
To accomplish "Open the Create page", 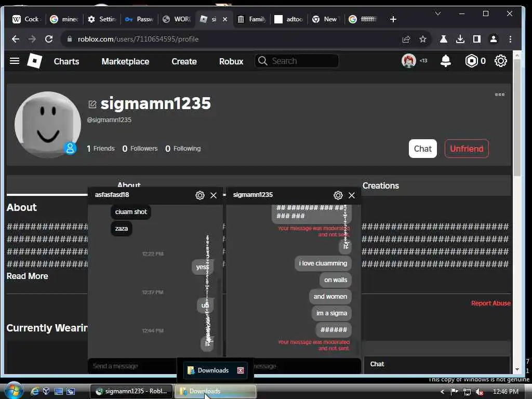I will [x=184, y=61].
